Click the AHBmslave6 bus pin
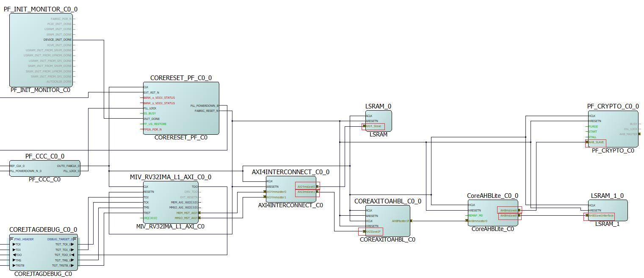Viewport: 644px width, 278px height. tap(509, 210)
